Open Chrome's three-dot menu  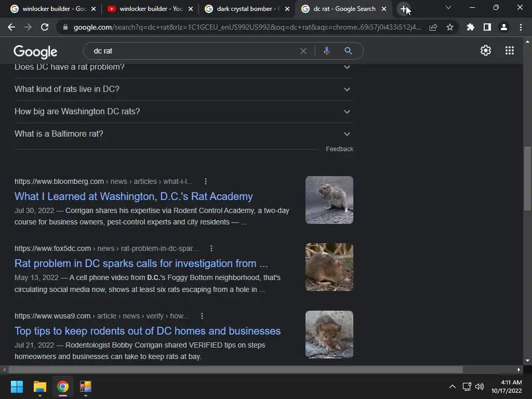[521, 27]
